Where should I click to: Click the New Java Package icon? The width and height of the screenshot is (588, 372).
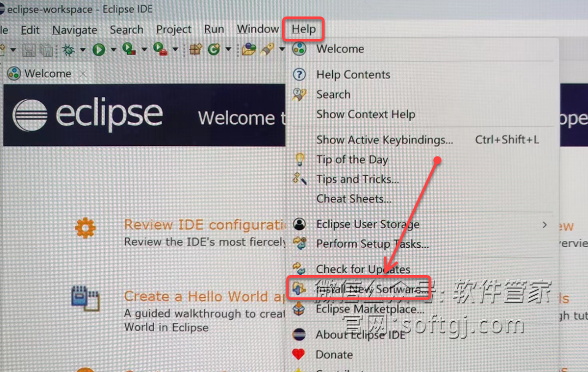click(196, 49)
